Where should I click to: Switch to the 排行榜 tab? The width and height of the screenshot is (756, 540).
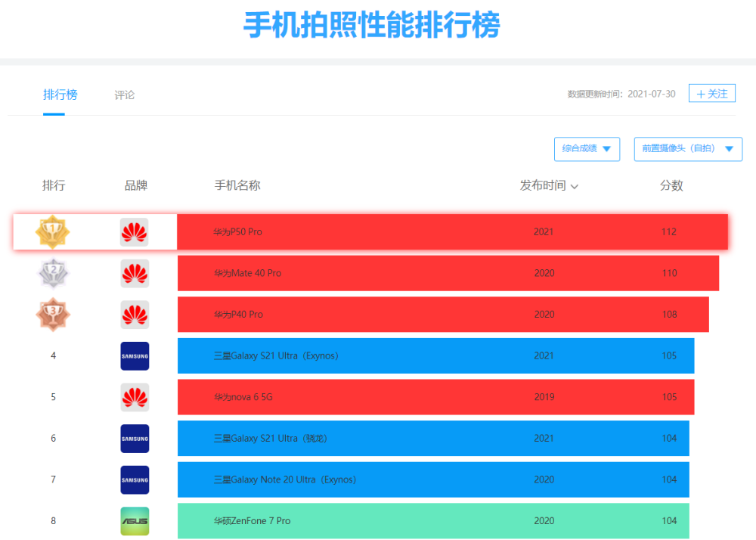(x=60, y=95)
